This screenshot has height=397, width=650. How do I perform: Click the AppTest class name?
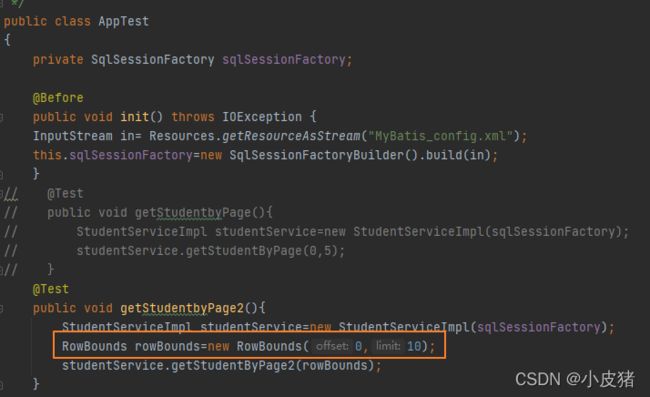pos(124,21)
